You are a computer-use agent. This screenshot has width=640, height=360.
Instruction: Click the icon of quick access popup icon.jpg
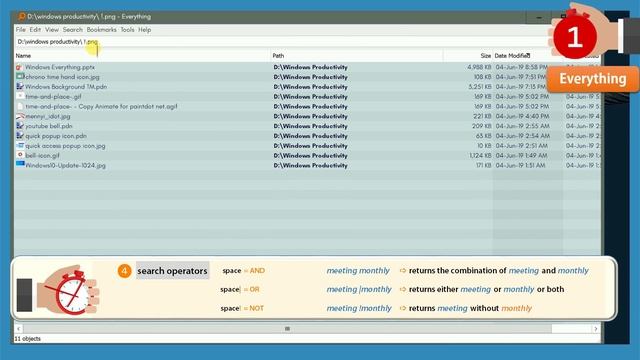[x=20, y=145]
